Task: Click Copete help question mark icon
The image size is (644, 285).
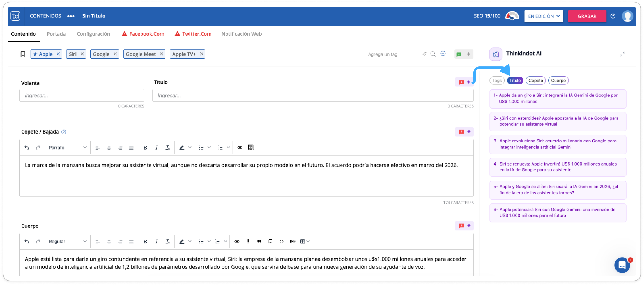Action: click(x=64, y=132)
